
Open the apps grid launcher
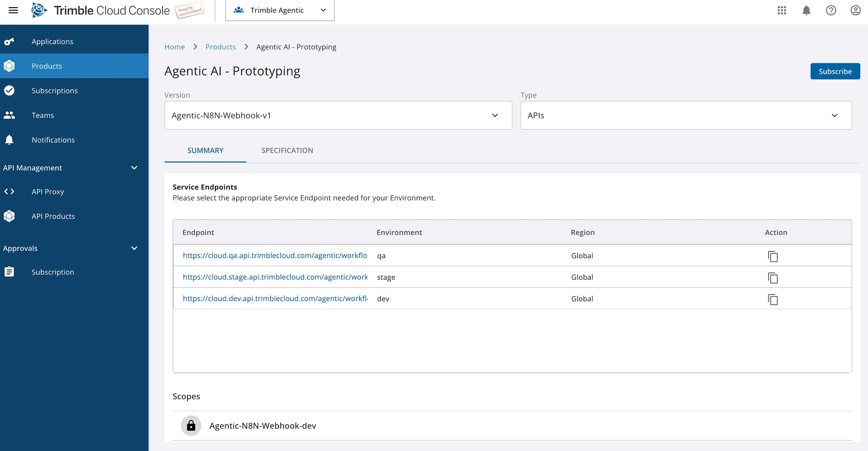click(x=782, y=10)
